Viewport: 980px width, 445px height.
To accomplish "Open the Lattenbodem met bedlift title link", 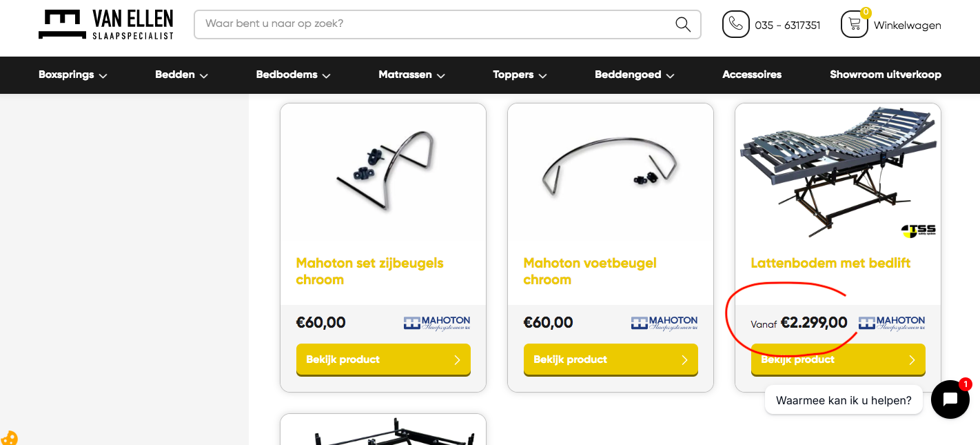I will pos(830,263).
